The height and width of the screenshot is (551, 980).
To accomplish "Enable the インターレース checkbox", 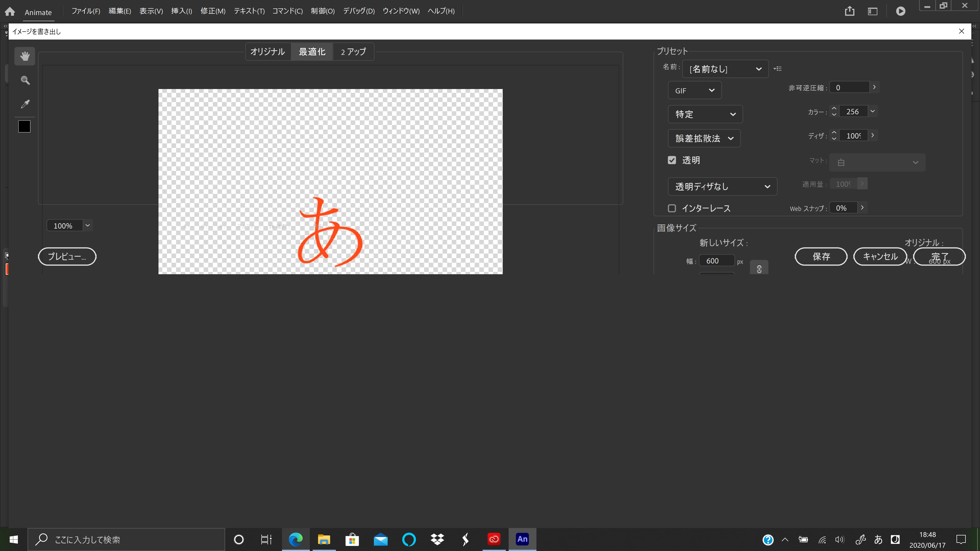I will 672,208.
